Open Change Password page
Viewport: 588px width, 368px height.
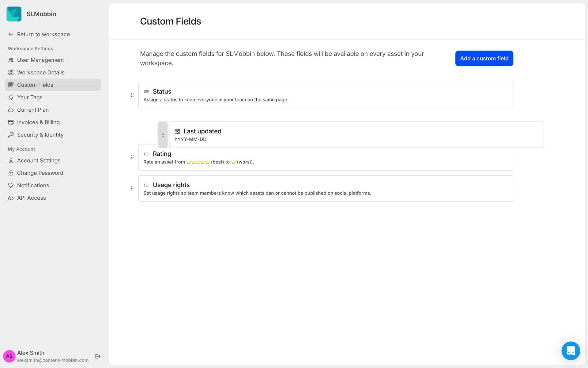(x=40, y=173)
